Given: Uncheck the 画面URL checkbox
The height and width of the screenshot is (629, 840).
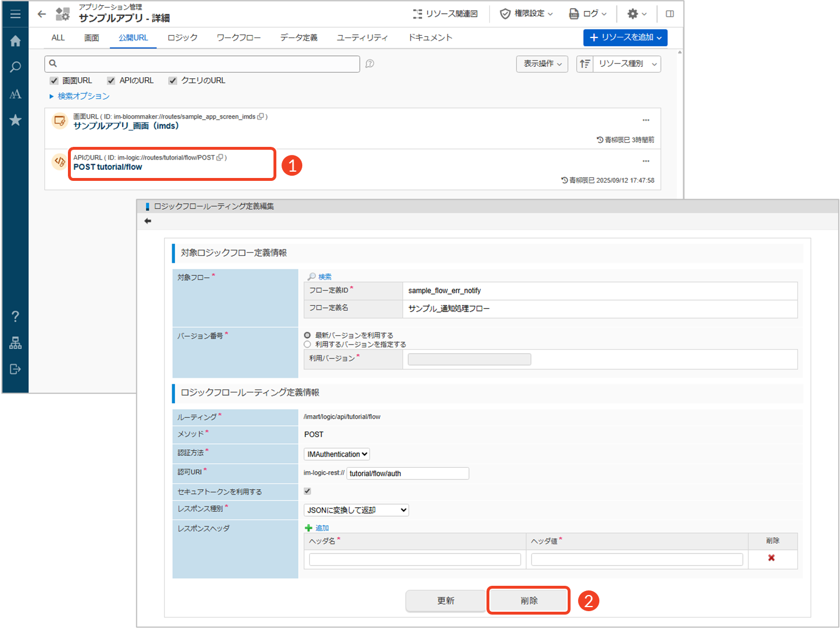Looking at the screenshot, I should click(x=54, y=81).
